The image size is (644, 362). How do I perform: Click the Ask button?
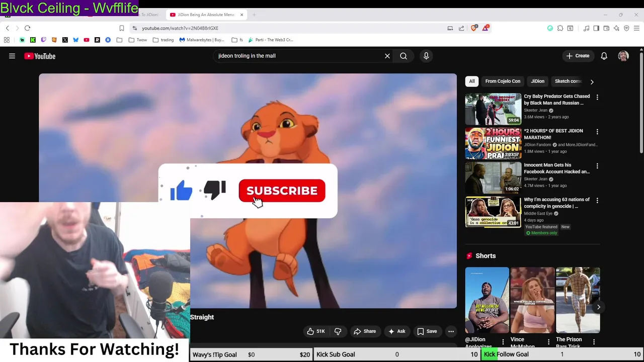[x=397, y=331]
